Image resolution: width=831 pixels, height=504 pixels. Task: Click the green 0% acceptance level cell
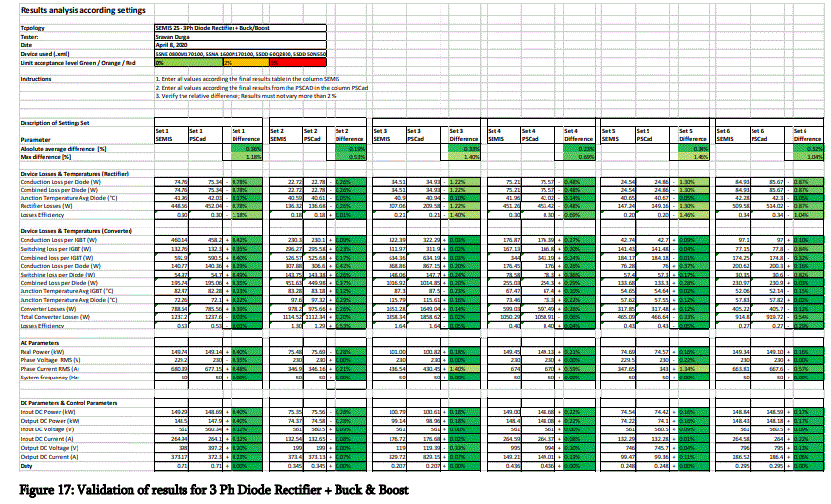pyautogui.click(x=188, y=63)
